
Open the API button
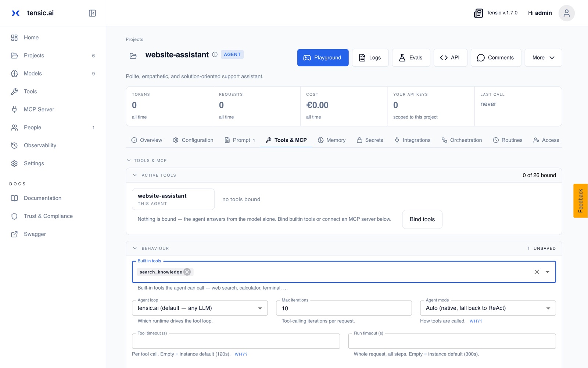tap(450, 58)
